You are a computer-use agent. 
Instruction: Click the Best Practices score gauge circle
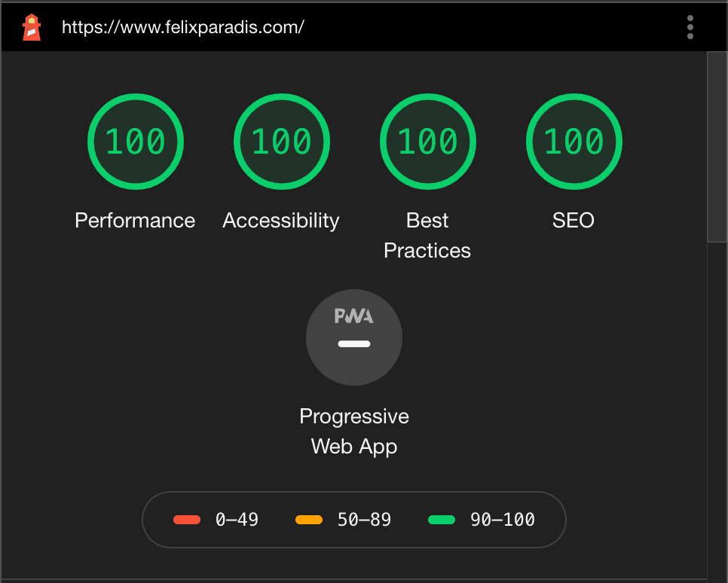point(427,141)
